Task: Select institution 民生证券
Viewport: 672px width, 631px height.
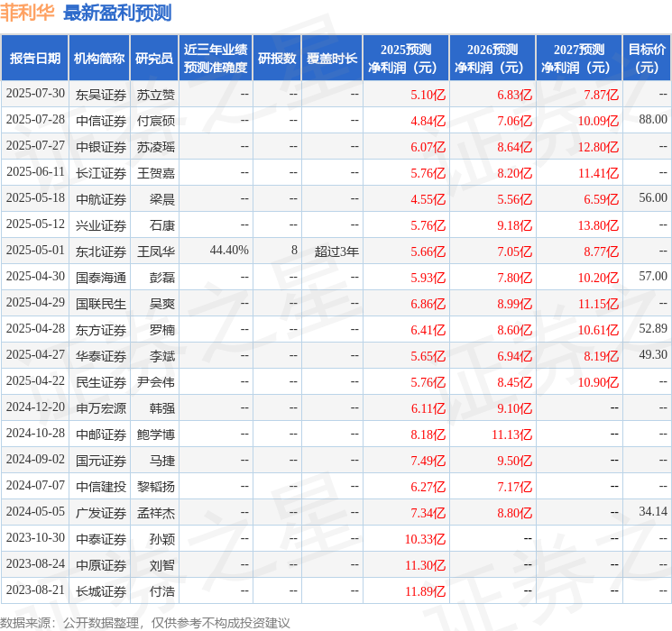Action: pyautogui.click(x=101, y=382)
